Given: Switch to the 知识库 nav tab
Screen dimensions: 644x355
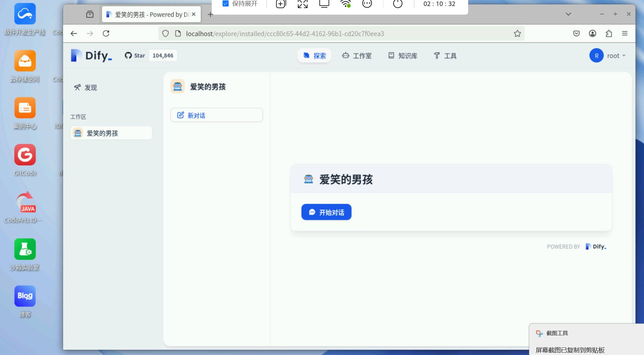Looking at the screenshot, I should [x=402, y=55].
